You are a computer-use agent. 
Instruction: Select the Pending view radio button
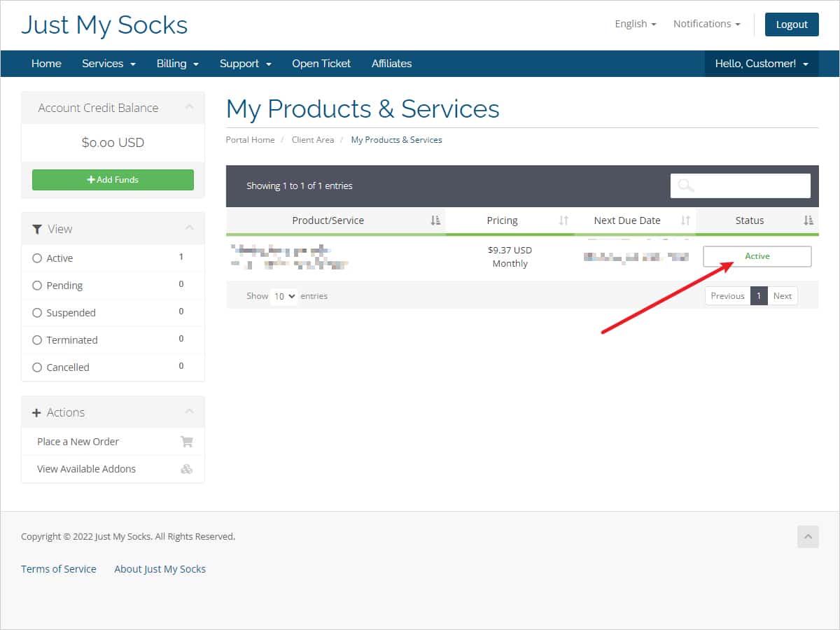37,286
